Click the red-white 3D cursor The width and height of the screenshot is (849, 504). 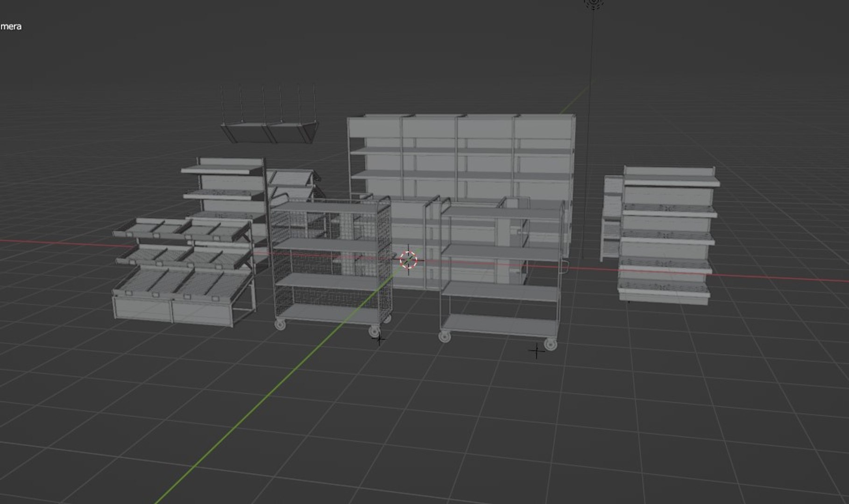(x=409, y=260)
